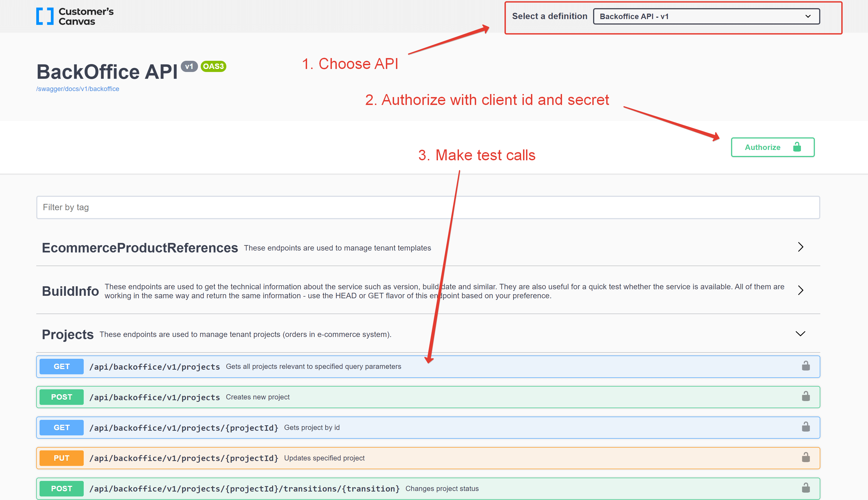868x500 pixels.
Task: Click the BuildInfo heading
Action: point(70,291)
